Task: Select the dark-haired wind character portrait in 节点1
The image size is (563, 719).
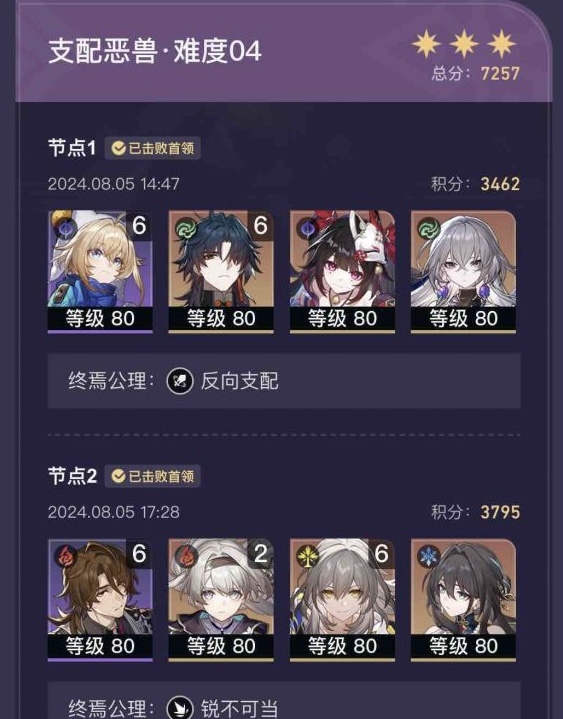Action: tap(221, 271)
